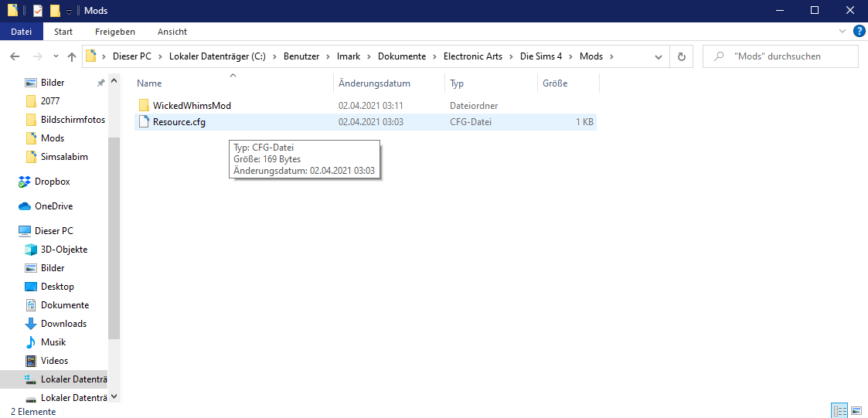Open Dokumente in the navigation pane
The width and height of the screenshot is (868, 418).
tap(65, 305)
